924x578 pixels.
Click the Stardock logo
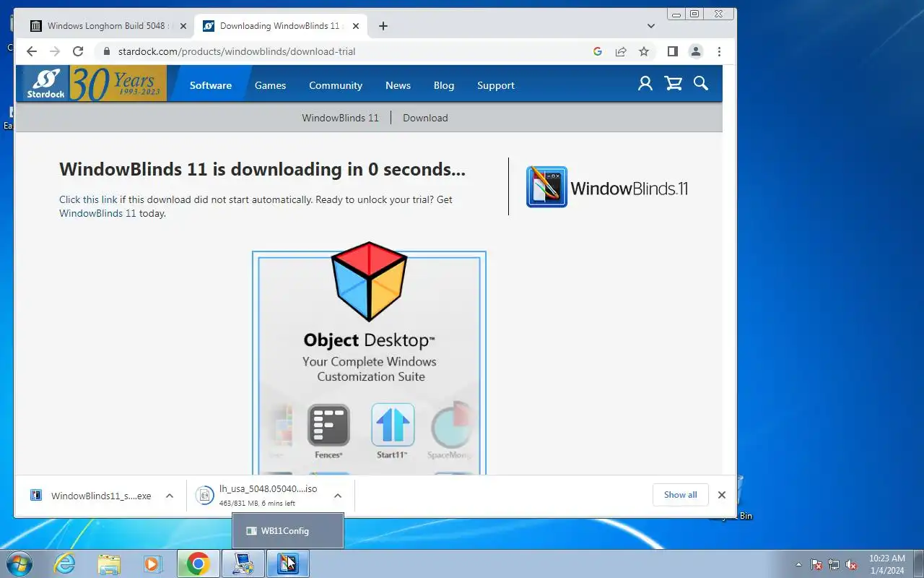point(45,84)
